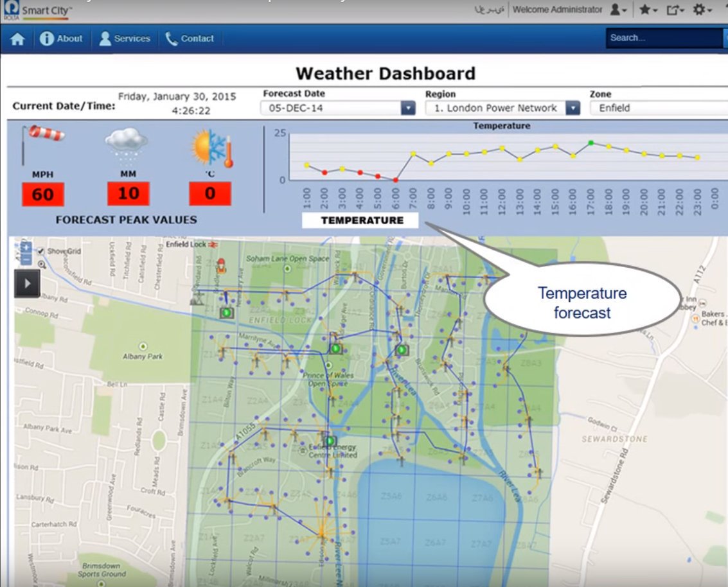
Task: Expand the Forecast Date dropdown arrow
Action: 407,108
